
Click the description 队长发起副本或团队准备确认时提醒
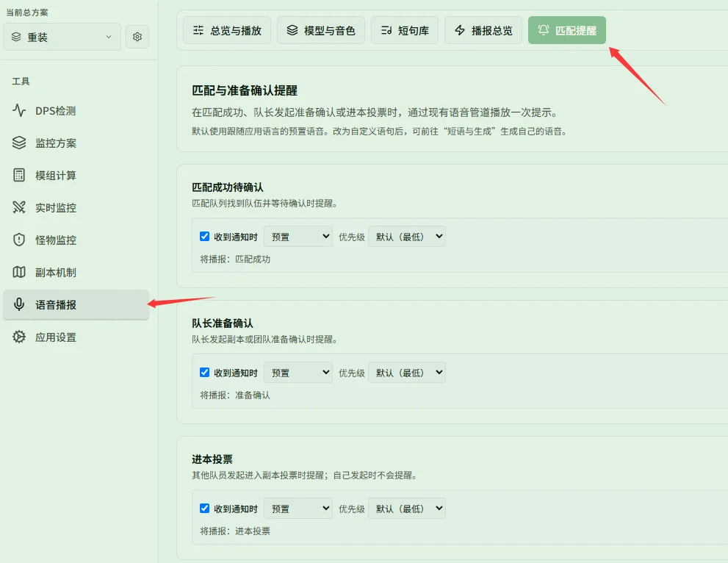click(x=264, y=340)
